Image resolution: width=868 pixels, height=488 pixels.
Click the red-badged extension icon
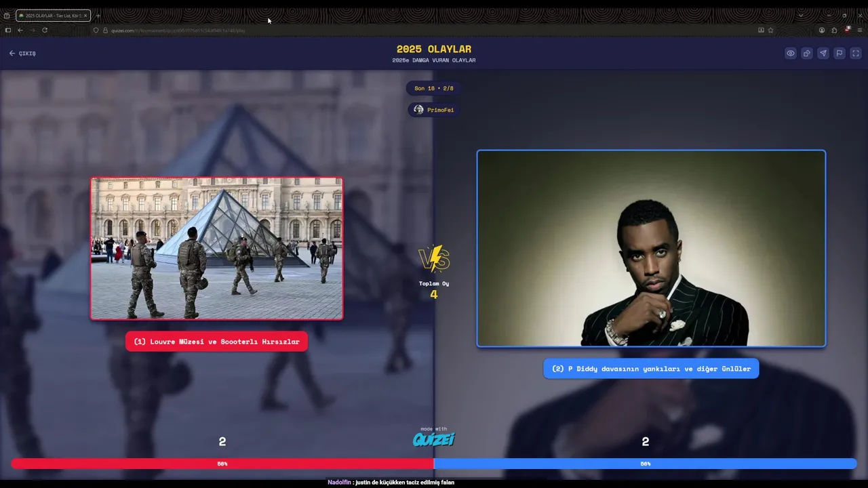848,30
